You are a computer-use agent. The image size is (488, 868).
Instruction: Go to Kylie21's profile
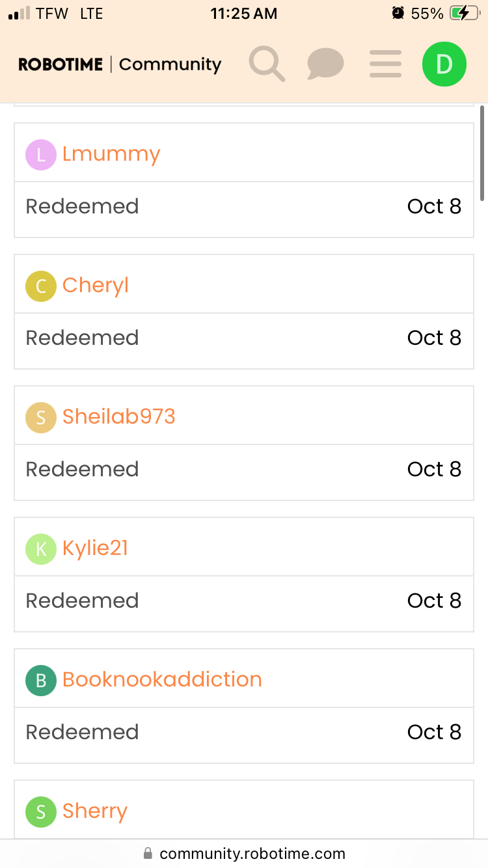click(x=96, y=548)
